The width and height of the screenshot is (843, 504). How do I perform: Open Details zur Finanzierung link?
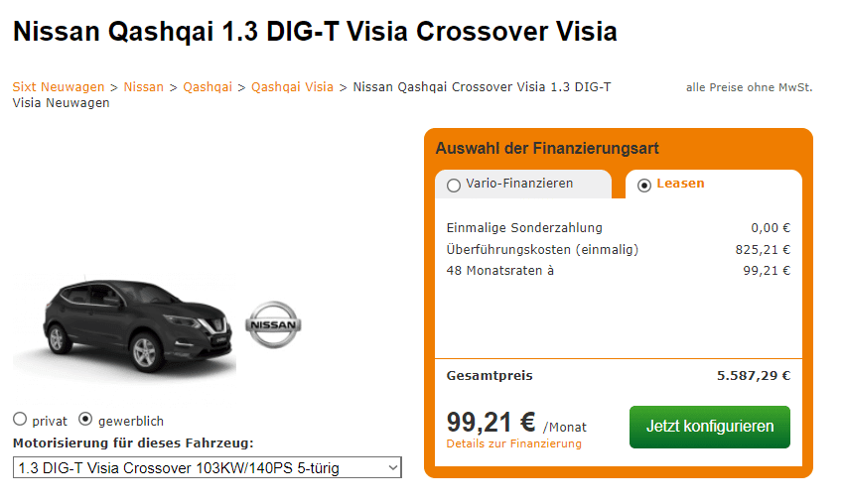click(514, 443)
